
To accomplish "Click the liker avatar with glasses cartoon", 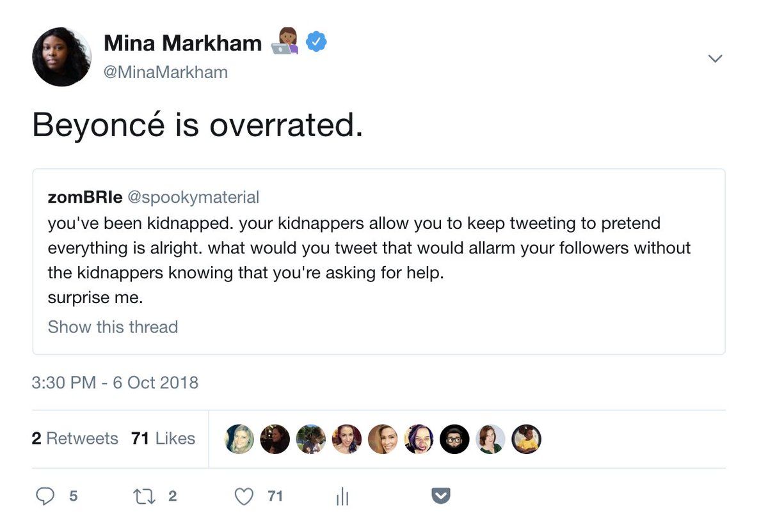I will coord(455,439).
